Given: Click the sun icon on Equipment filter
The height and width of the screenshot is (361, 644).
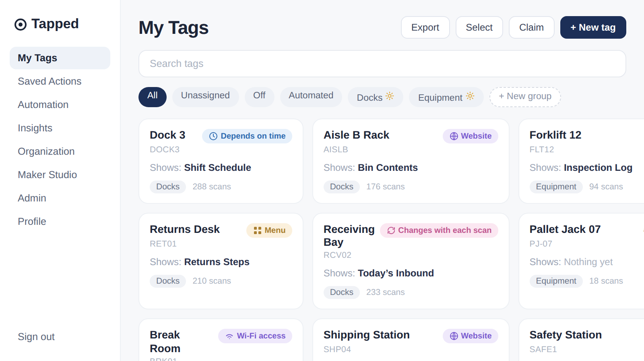Looking at the screenshot, I should 470,96.
